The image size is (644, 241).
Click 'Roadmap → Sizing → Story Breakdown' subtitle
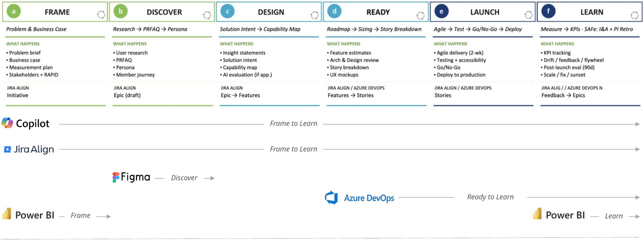pyautogui.click(x=374, y=29)
